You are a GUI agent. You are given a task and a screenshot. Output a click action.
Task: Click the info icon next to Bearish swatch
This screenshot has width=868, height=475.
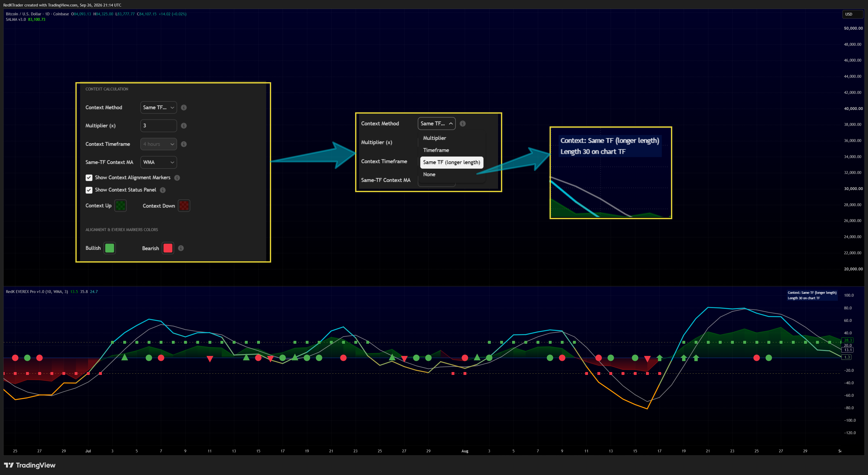(181, 248)
